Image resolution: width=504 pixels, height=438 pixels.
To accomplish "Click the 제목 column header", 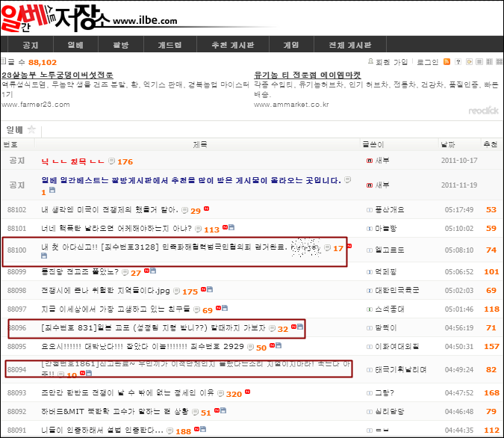I will tap(200, 144).
